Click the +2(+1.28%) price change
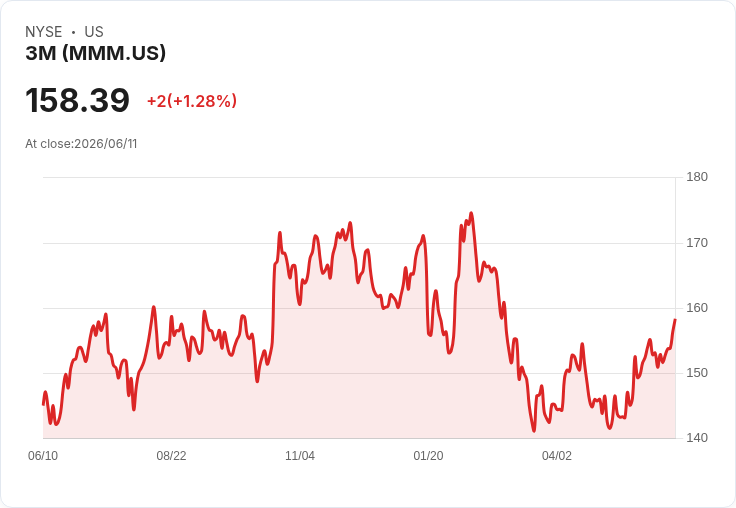The height and width of the screenshot is (508, 736). tap(192, 101)
